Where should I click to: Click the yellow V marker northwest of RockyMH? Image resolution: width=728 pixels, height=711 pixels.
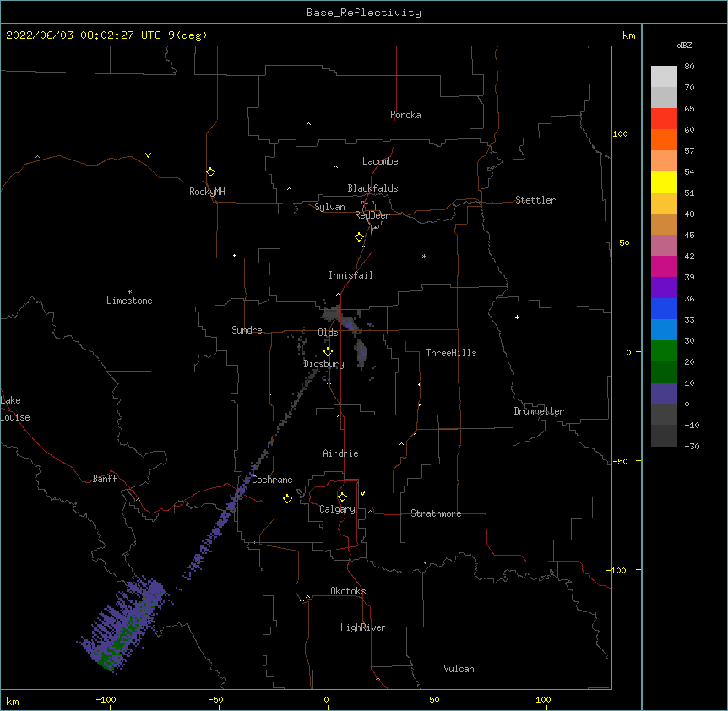click(148, 155)
